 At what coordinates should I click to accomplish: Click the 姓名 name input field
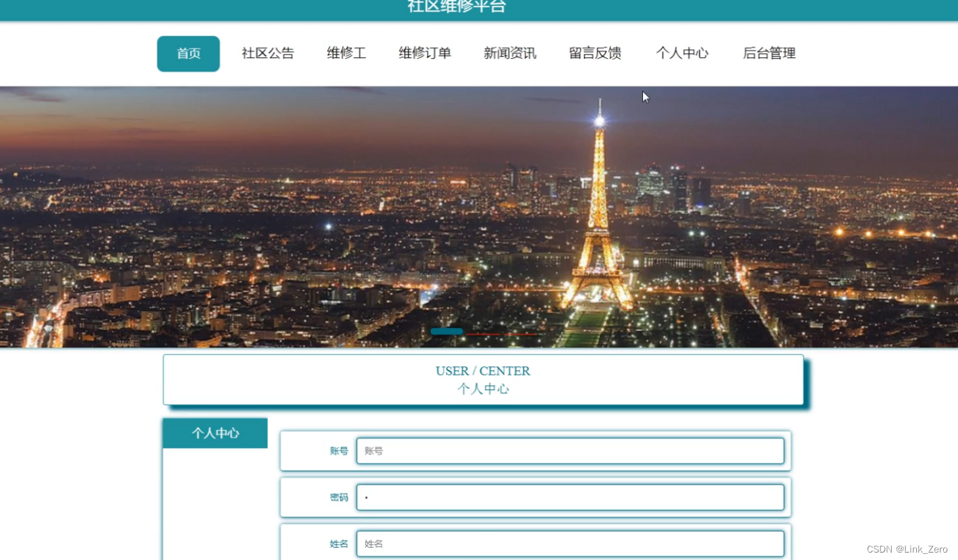[x=570, y=543]
